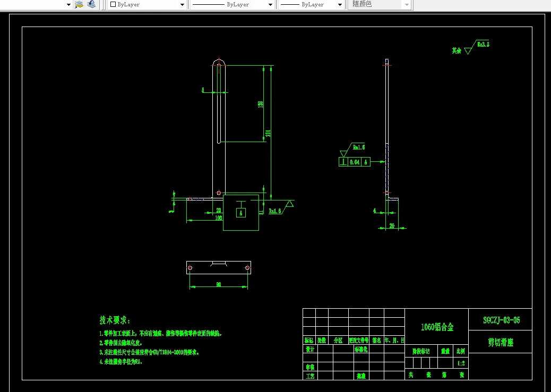This screenshot has width=551, height=392.
Task: Click the 其余 label text
Action: pos(457,51)
